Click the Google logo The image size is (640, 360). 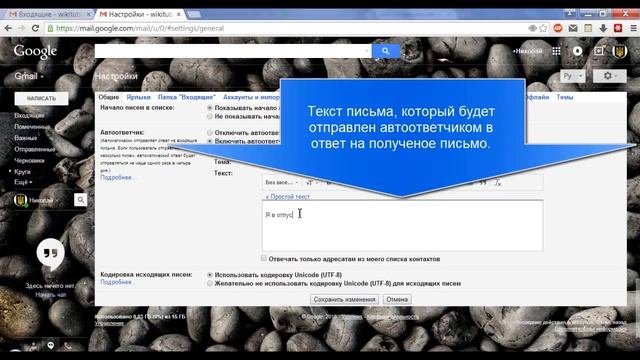coord(35,51)
